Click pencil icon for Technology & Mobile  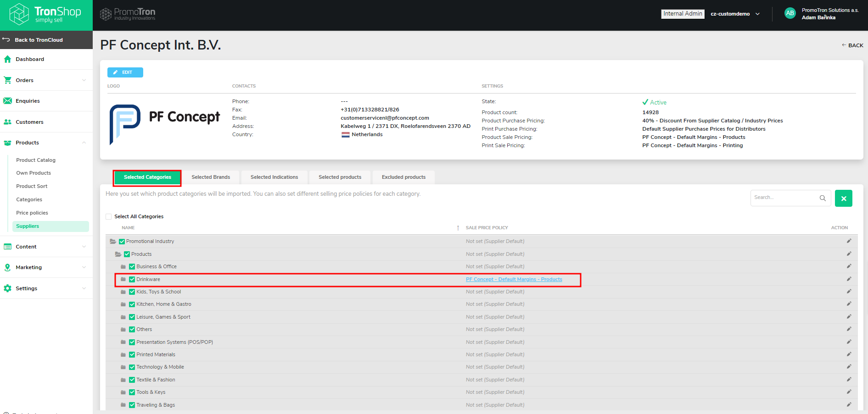point(849,367)
